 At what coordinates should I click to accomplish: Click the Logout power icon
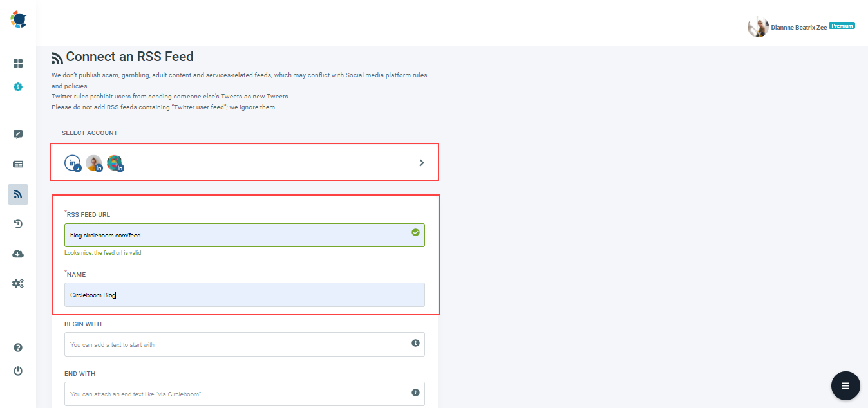tap(18, 371)
